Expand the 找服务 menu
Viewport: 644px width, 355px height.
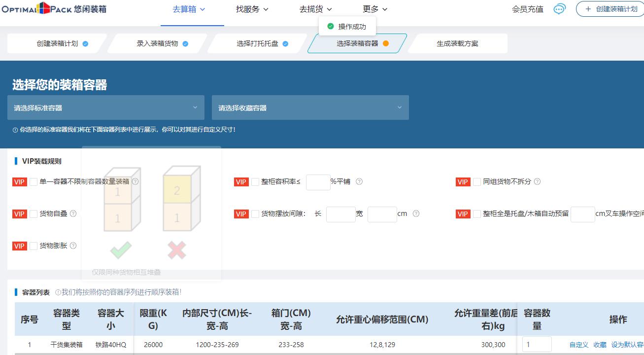pyautogui.click(x=252, y=9)
